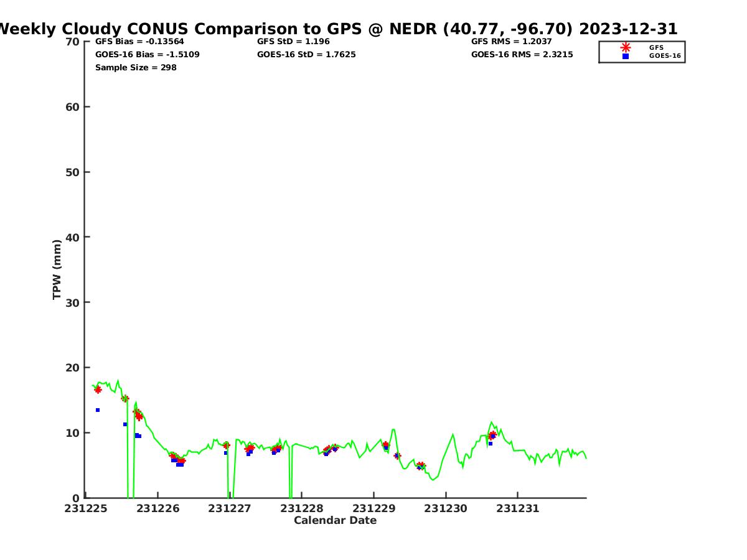
Task: Click the x-axis date label 231225
Action: point(87,508)
